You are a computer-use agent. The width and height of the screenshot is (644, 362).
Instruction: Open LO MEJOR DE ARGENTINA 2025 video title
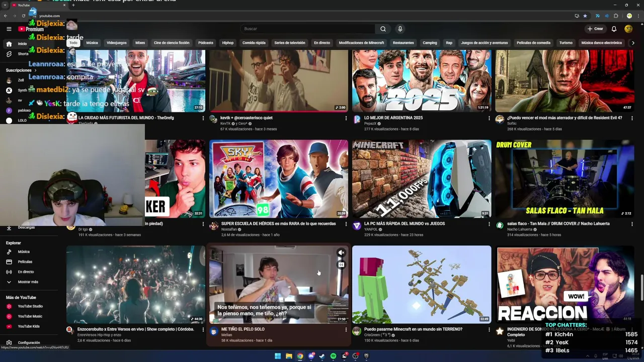pos(393,118)
